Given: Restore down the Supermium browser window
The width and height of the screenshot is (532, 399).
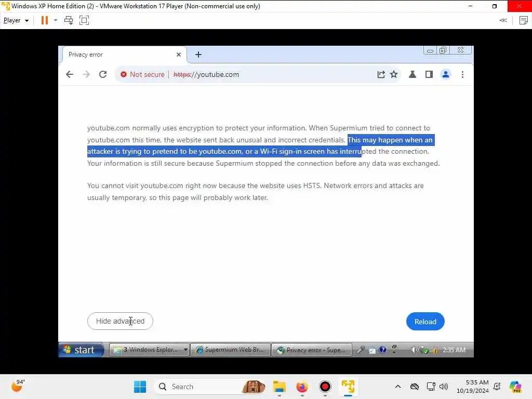Looking at the screenshot, I should coord(443,50).
